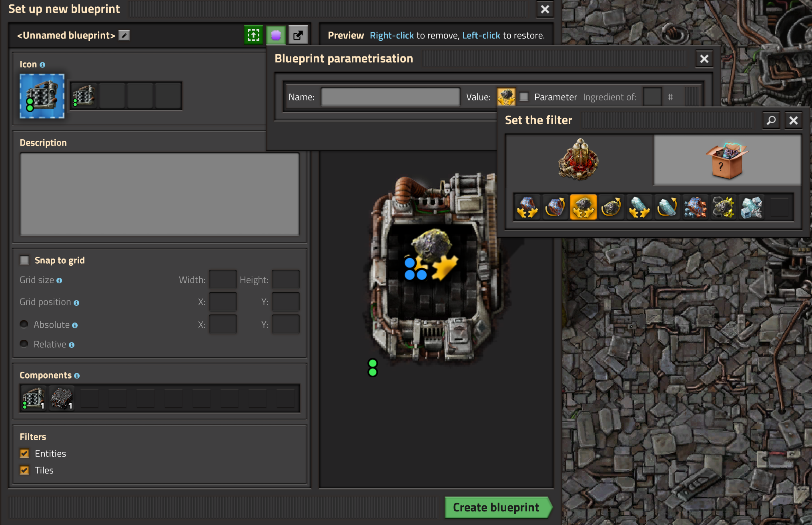
Task: Choose advanced oxide asteroid crushing recipe
Action: [x=751, y=207]
